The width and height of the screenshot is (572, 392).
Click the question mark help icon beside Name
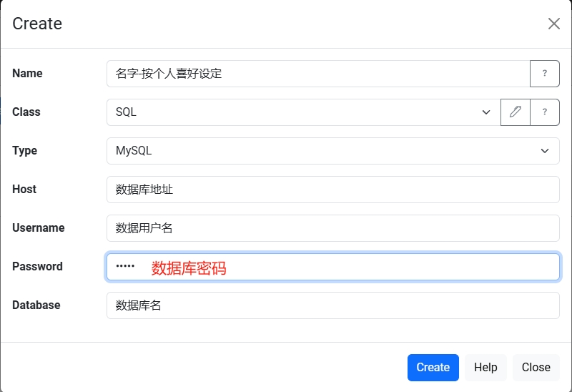(544, 74)
